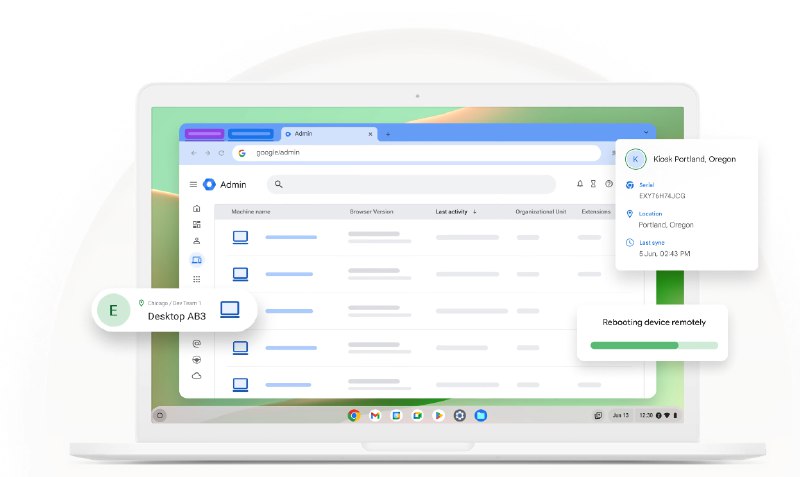Click the google/admin address bar
The height and width of the screenshot is (477, 800).
click(417, 153)
